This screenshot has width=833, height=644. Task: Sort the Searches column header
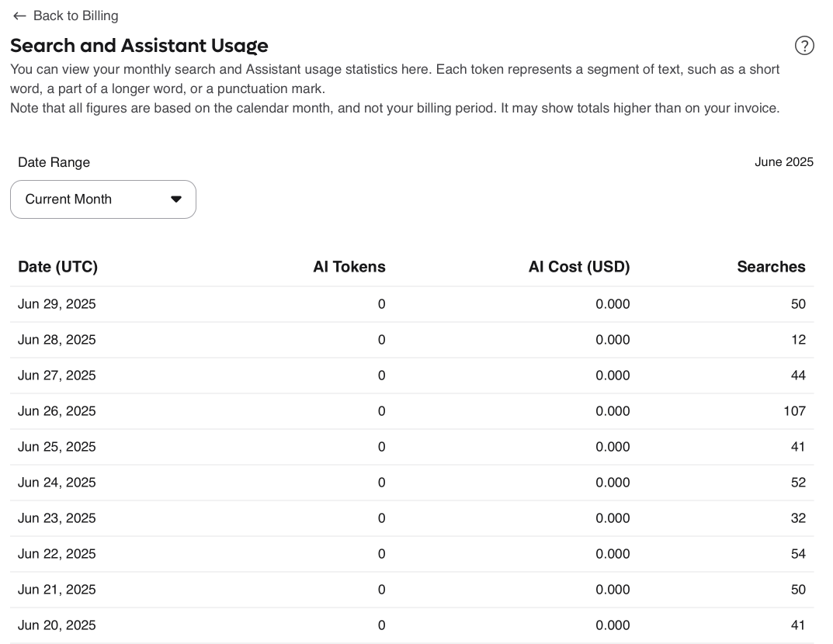771,266
